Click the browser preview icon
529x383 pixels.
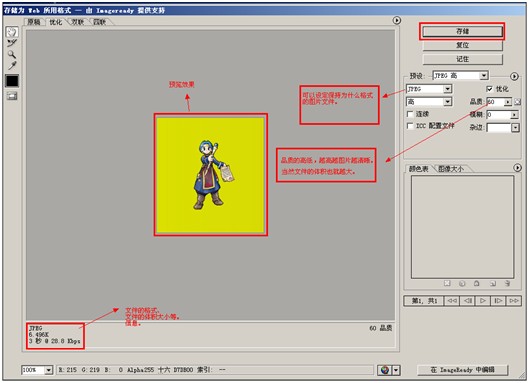(385, 370)
